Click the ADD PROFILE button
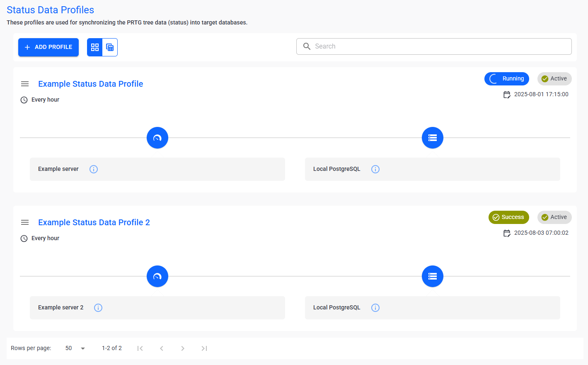 (48, 47)
